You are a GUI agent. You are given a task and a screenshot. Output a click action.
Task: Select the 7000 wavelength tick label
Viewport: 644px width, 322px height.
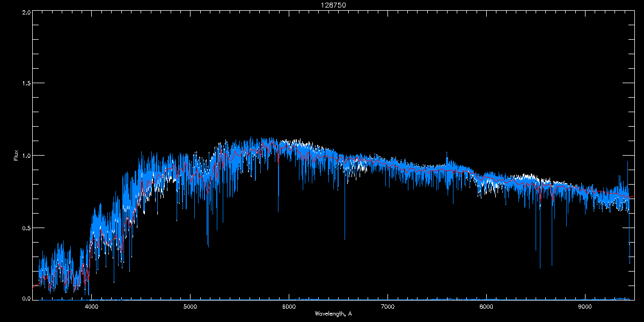click(387, 307)
